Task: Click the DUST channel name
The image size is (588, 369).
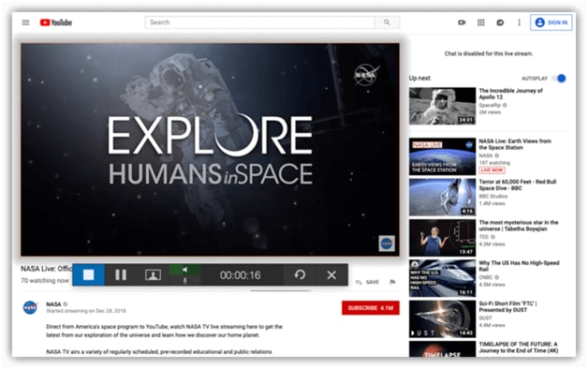Action: pyautogui.click(x=485, y=318)
